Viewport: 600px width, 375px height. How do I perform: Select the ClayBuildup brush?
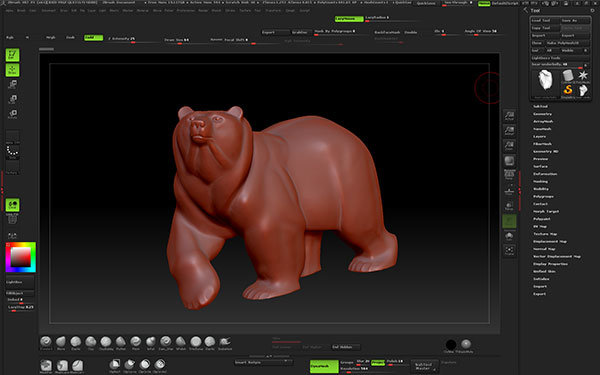pyautogui.click(x=106, y=342)
